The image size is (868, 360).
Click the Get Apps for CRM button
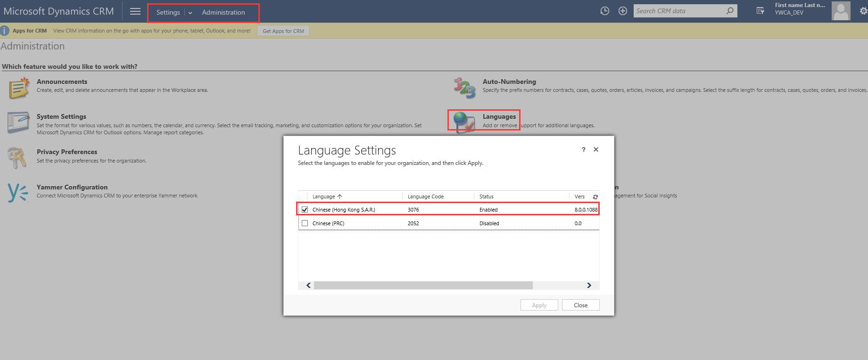pyautogui.click(x=283, y=31)
